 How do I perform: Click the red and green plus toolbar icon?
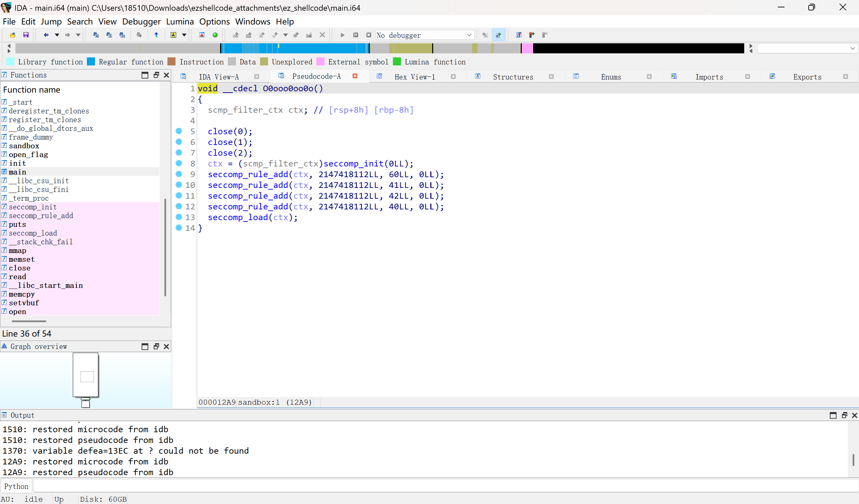(532, 35)
